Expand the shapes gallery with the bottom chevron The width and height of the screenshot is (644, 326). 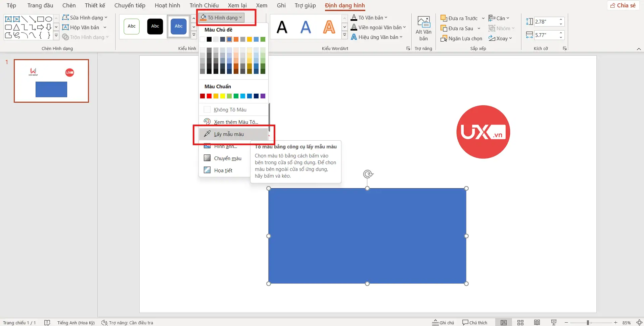point(56,35)
